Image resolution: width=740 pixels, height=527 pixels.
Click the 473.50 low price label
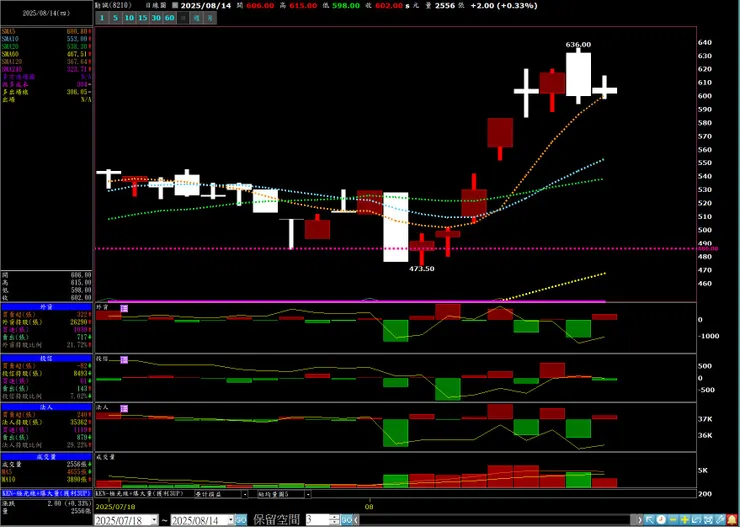421,268
